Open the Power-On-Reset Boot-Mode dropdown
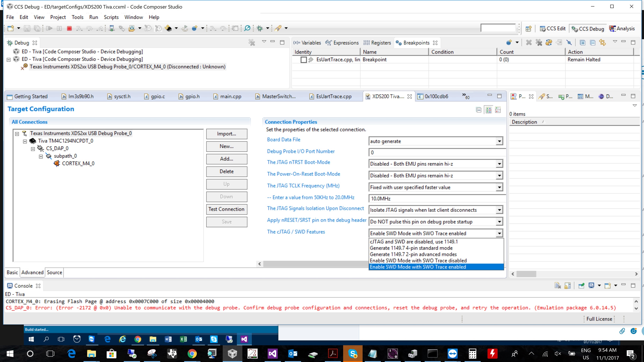Screen dimensions: 644x362 [499, 176]
